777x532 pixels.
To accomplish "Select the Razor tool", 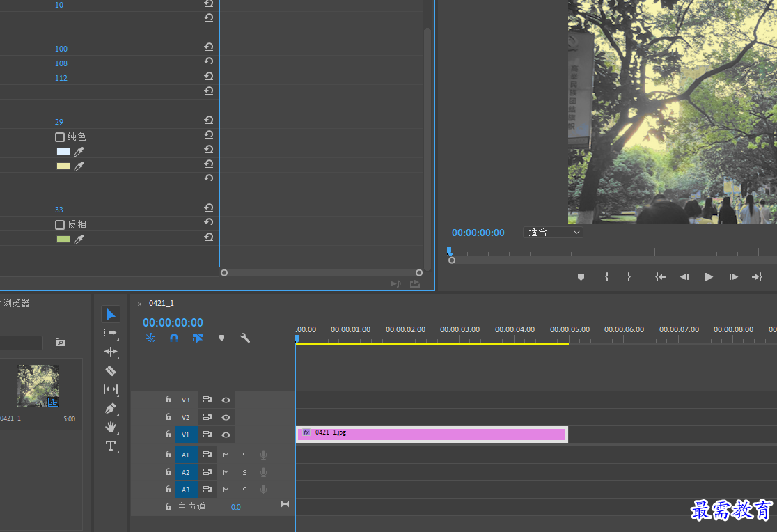I will (111, 371).
